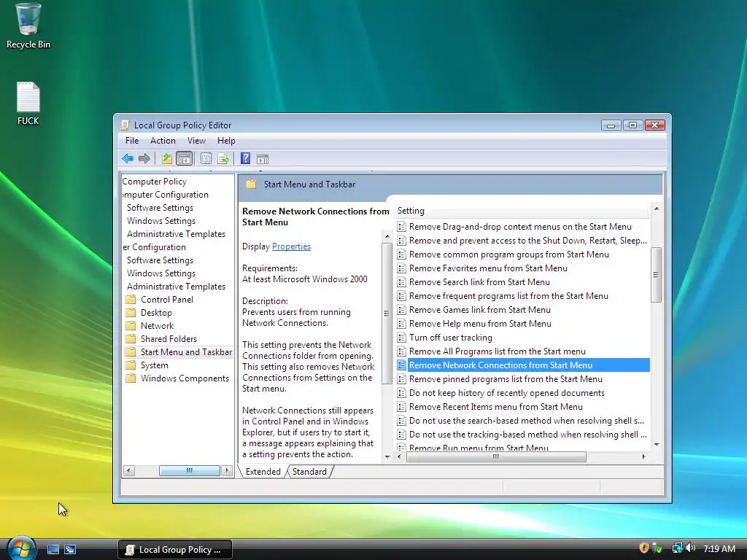This screenshot has height=560, width=747.
Task: Select Remove Recent Items menu setting
Action: [x=496, y=407]
